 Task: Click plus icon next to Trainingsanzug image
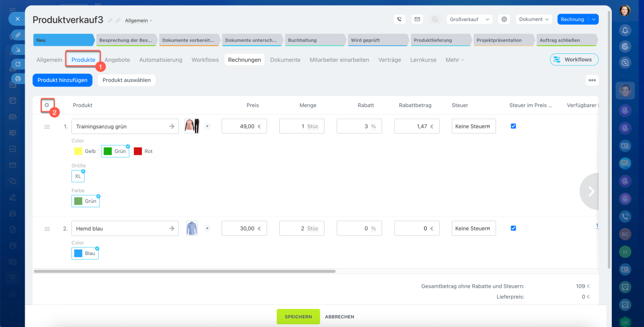[x=207, y=126]
